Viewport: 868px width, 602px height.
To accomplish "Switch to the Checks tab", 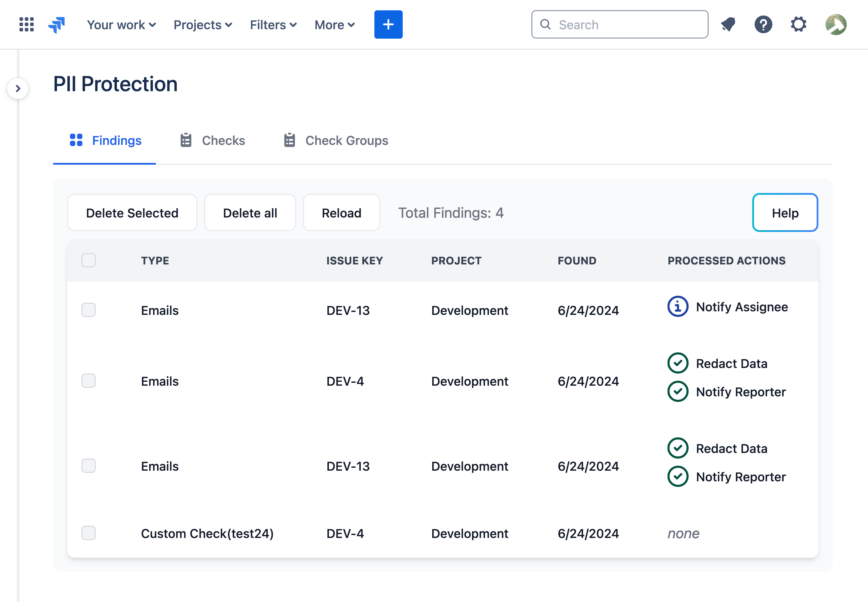I will [213, 140].
